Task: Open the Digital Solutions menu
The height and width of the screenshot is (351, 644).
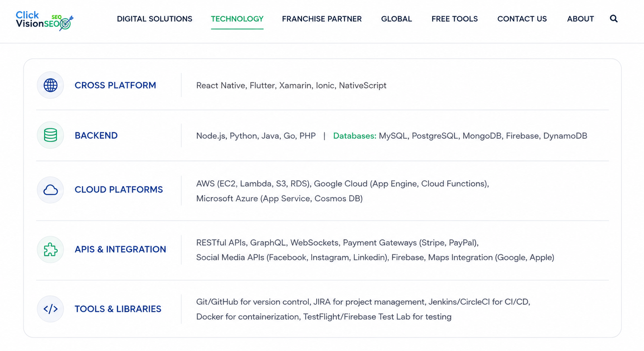Action: point(155,19)
